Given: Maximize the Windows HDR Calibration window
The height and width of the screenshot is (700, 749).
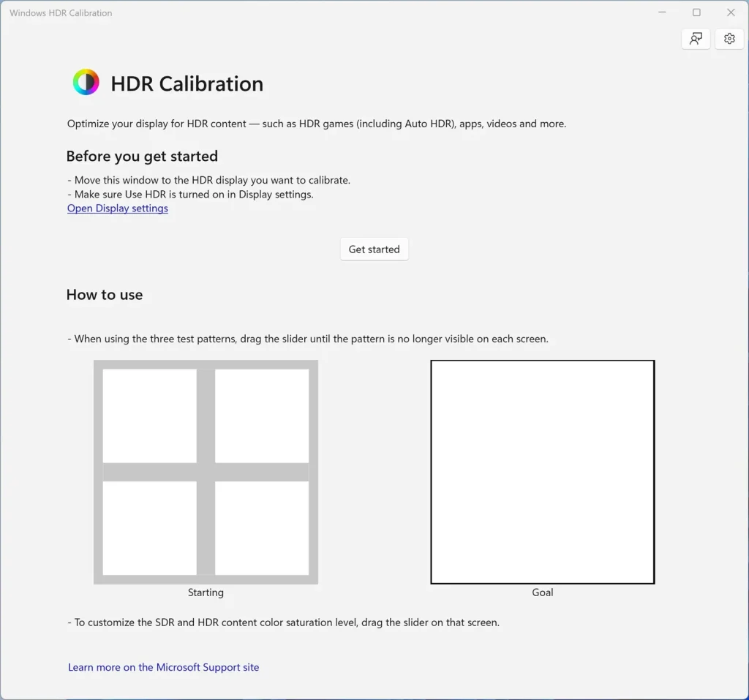Looking at the screenshot, I should pyautogui.click(x=696, y=12).
